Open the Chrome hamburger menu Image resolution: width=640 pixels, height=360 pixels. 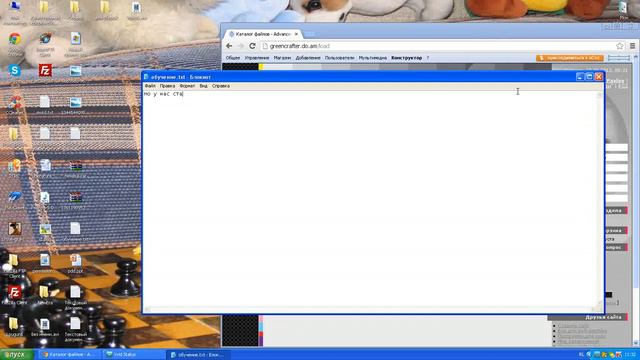tap(632, 46)
